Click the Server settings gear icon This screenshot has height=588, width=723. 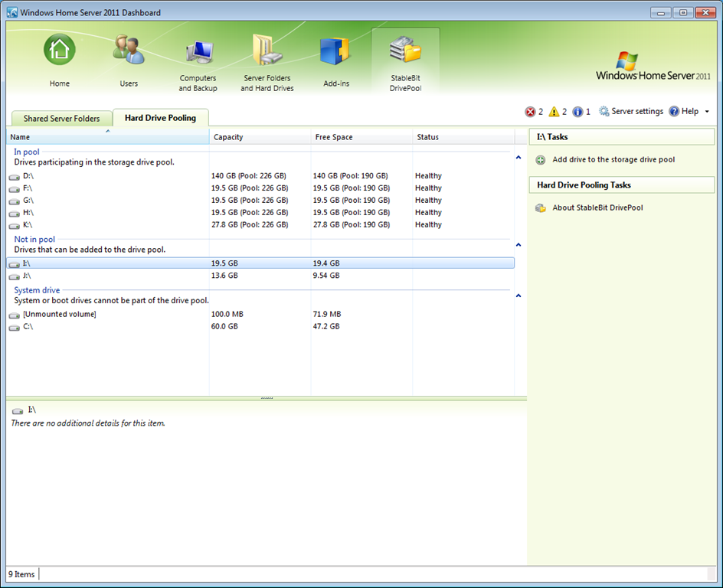point(604,111)
